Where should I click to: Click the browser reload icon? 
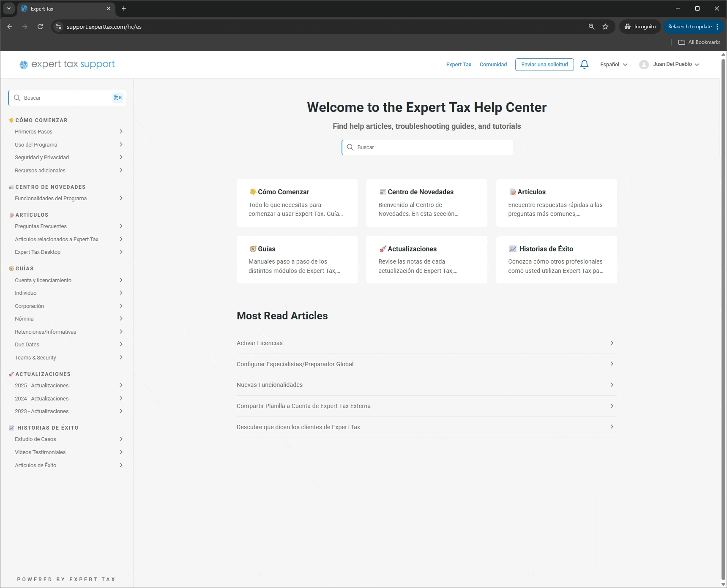click(x=40, y=27)
